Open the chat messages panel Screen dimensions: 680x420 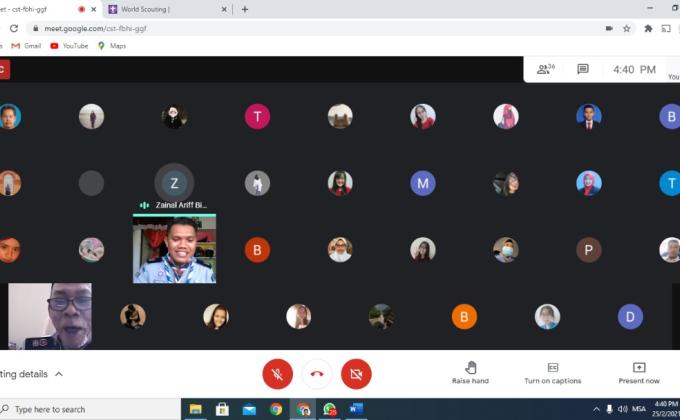(583, 69)
